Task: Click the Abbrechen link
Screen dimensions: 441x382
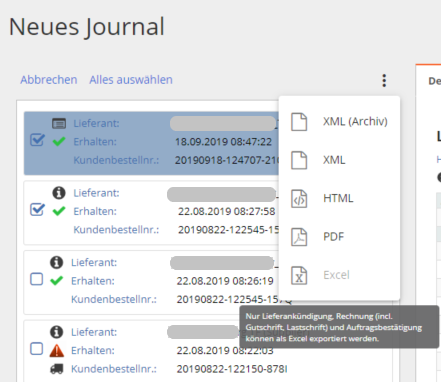Action: coord(49,80)
